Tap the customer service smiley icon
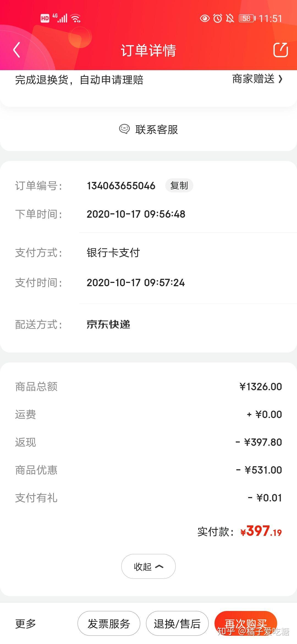This screenshot has height=644, width=297. point(124,129)
